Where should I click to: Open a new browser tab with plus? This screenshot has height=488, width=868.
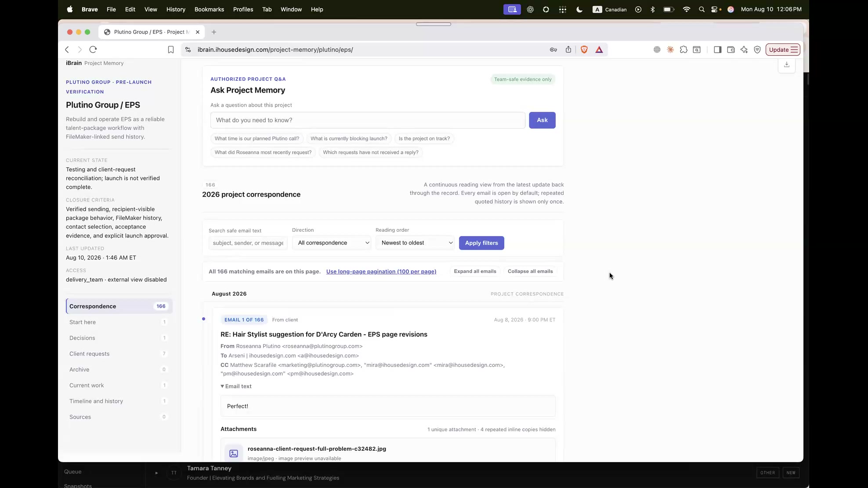214,32
